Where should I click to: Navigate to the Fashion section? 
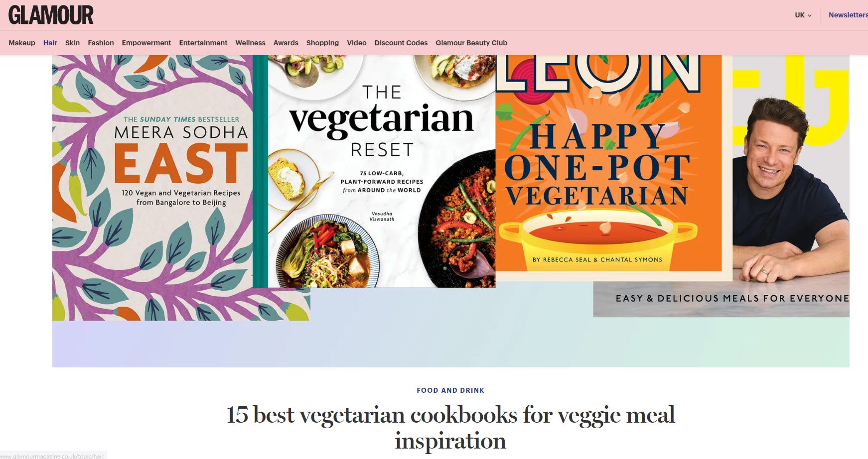101,43
